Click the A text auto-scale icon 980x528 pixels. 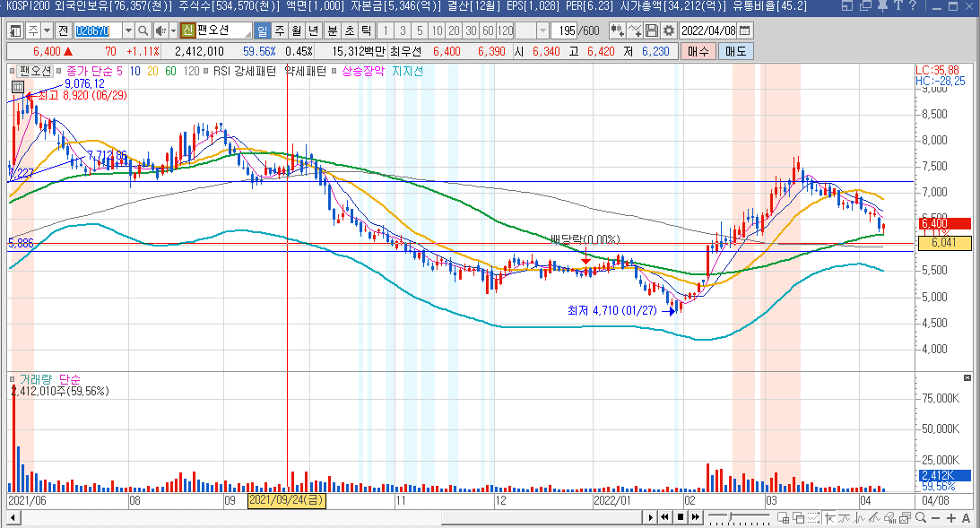click(967, 518)
